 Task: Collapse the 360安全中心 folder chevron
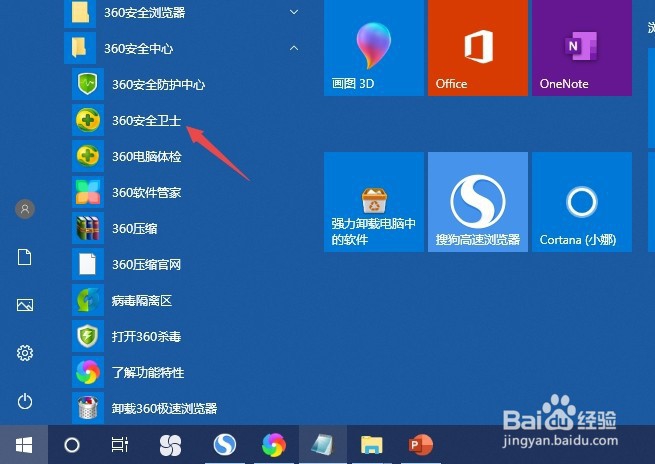(294, 48)
